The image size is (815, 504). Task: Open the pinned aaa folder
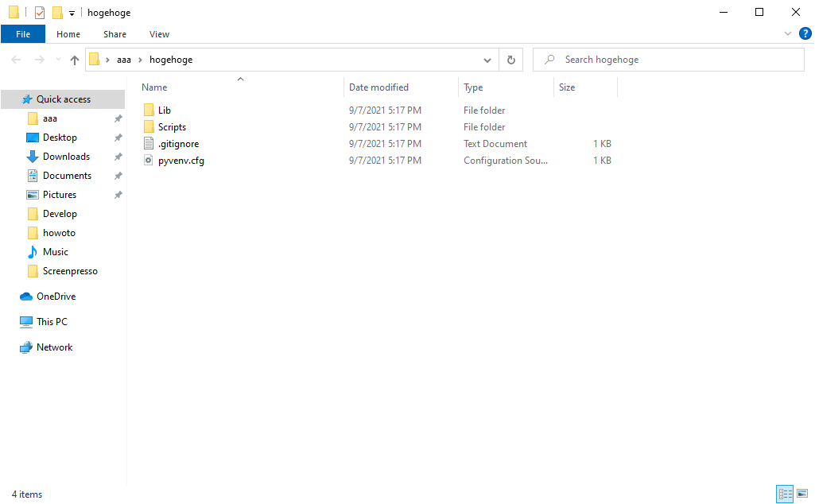click(50, 118)
